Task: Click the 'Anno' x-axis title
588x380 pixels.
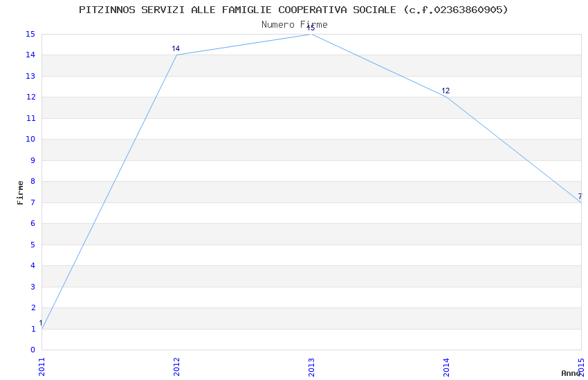Action: tap(571, 373)
